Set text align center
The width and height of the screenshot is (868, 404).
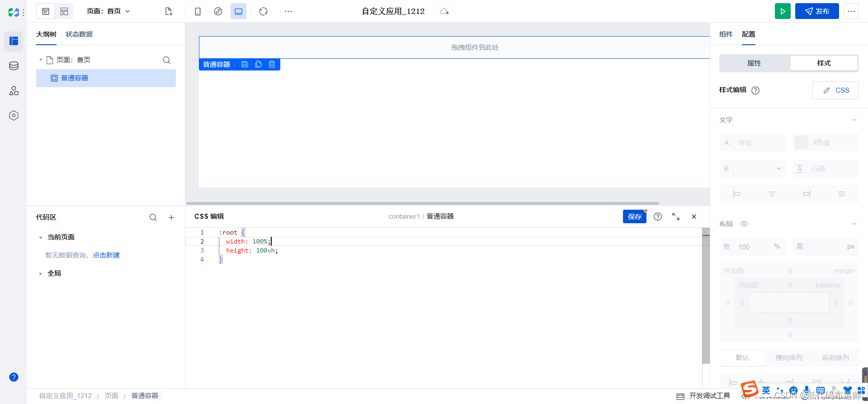tap(772, 194)
